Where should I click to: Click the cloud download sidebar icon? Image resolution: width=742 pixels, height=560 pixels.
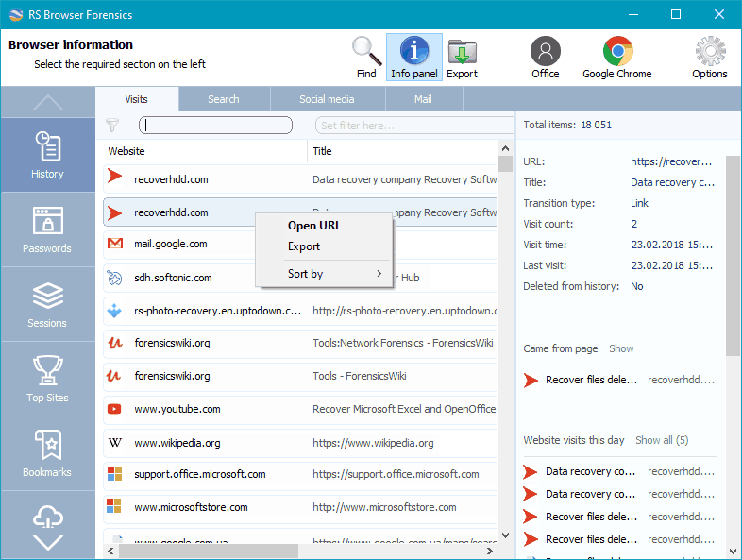point(48,517)
